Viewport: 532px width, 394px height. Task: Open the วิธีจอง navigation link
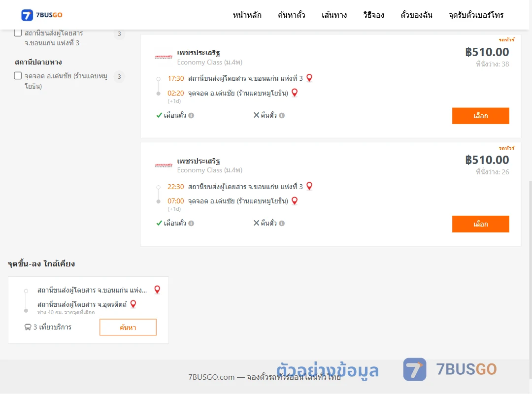[373, 15]
